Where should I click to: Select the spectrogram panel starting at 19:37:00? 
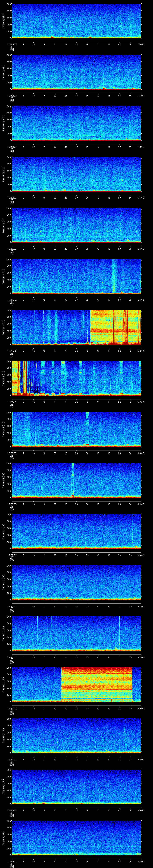(x=77, y=429)
